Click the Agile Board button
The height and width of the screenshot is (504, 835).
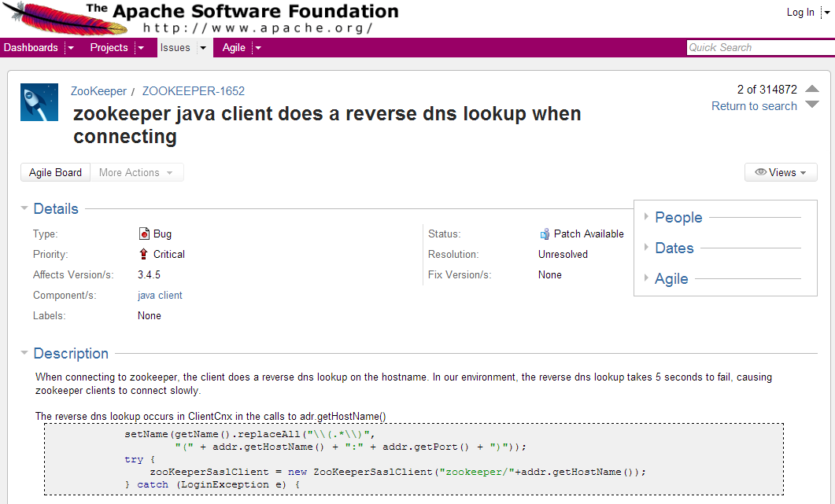tap(55, 172)
